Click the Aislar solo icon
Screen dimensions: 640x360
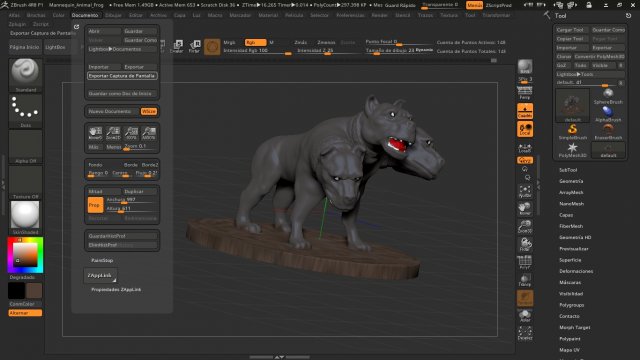[x=525, y=316]
